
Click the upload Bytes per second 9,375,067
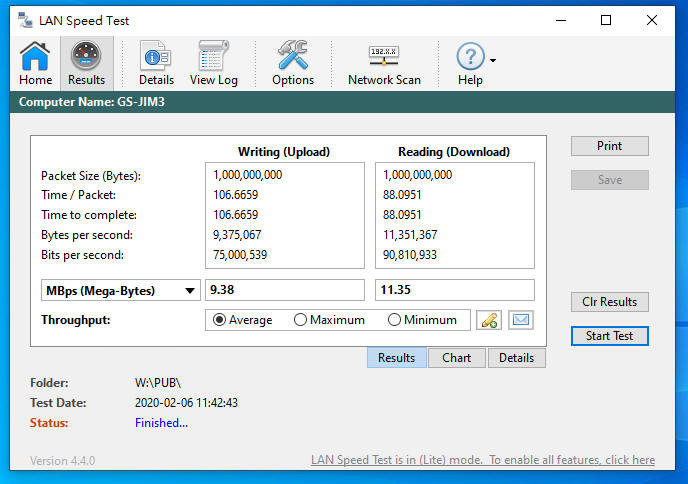click(x=237, y=235)
